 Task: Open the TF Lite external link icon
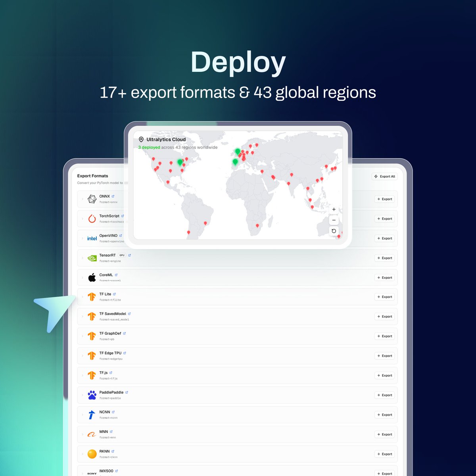(x=114, y=294)
